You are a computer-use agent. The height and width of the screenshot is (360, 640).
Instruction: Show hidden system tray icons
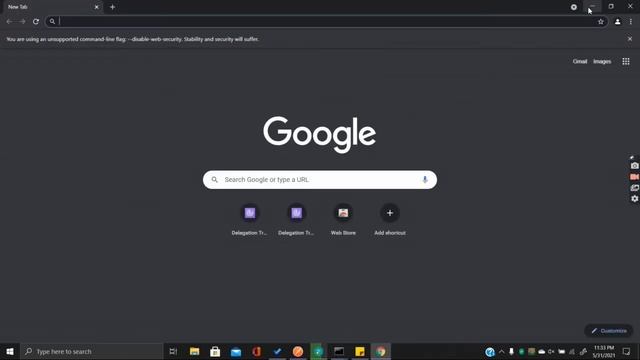click(502, 351)
